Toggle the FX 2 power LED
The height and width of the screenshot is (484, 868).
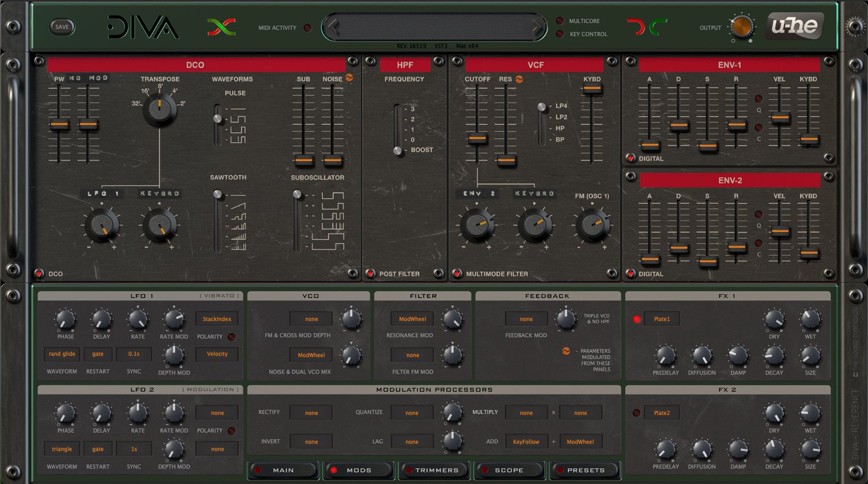(637, 413)
